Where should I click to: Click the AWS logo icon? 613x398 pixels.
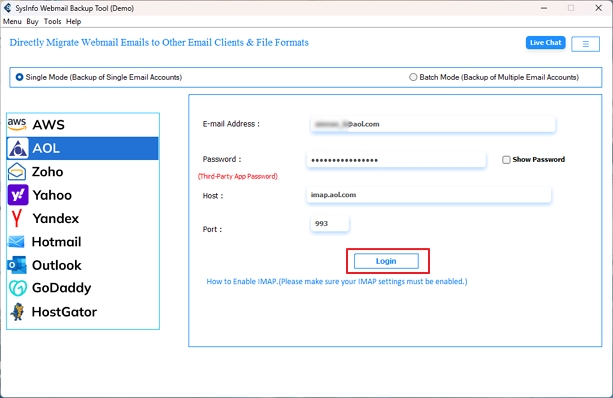(x=17, y=124)
